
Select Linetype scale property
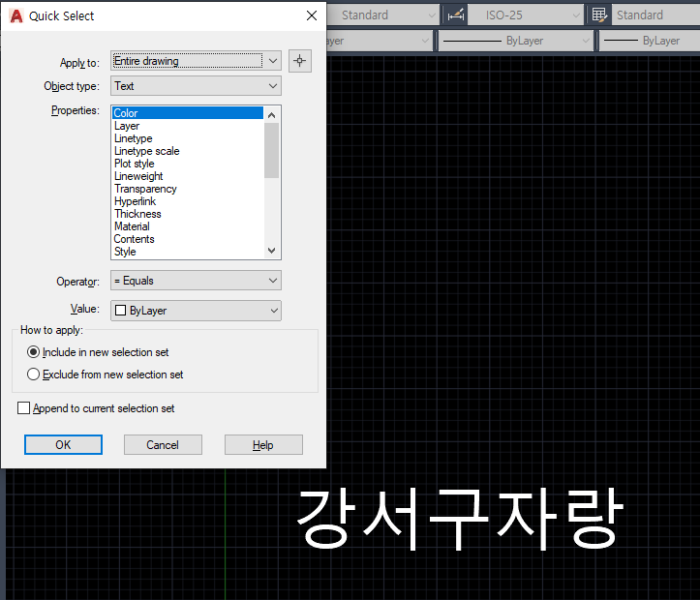pyautogui.click(x=188, y=151)
